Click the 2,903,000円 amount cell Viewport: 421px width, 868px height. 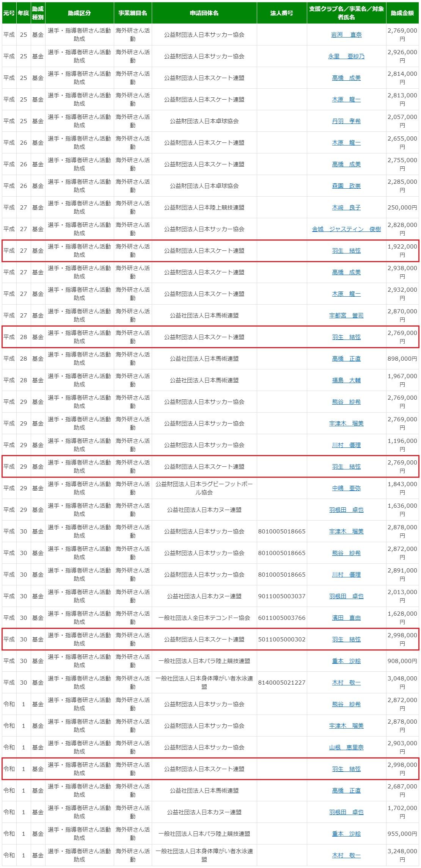[x=402, y=747]
